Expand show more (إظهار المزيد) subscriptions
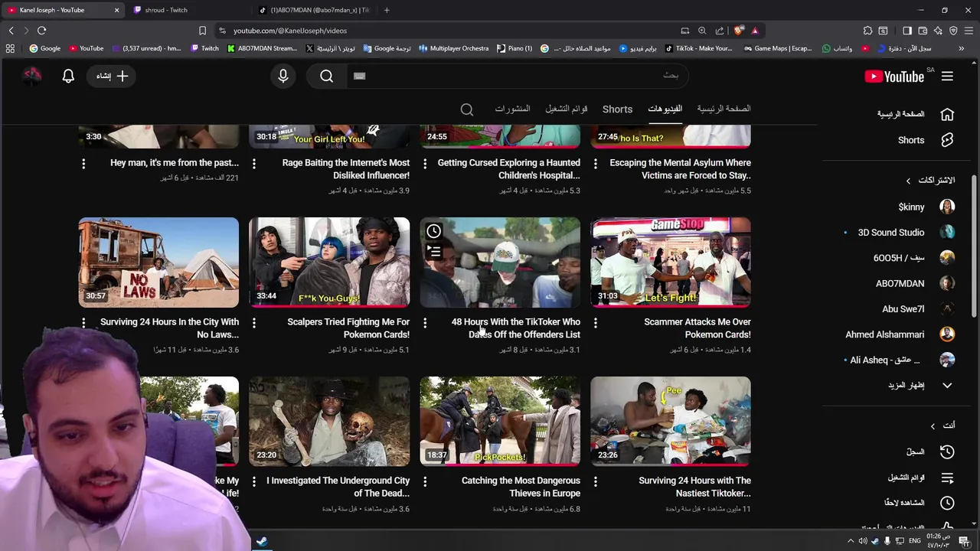 pyautogui.click(x=921, y=385)
